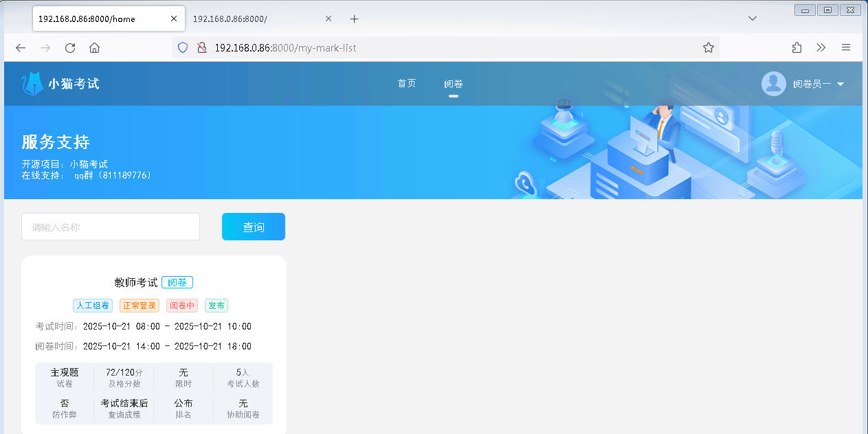Focus the 请输入名称 search field
Viewport: 868px width, 434px height.
pos(111,227)
